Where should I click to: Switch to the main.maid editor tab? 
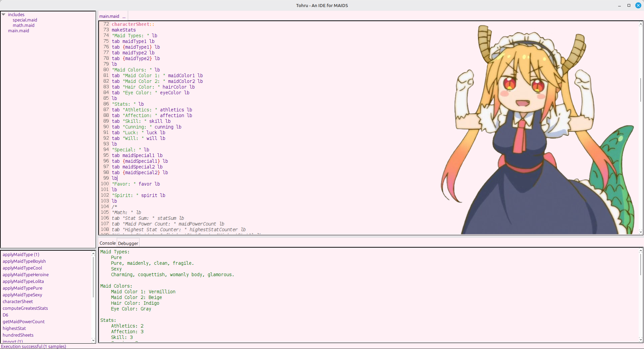pyautogui.click(x=109, y=16)
